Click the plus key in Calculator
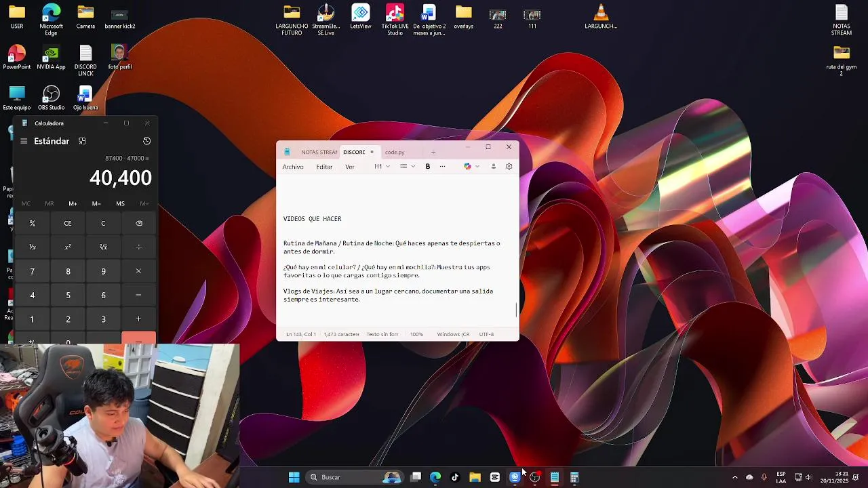The width and height of the screenshot is (868, 488). 138,319
